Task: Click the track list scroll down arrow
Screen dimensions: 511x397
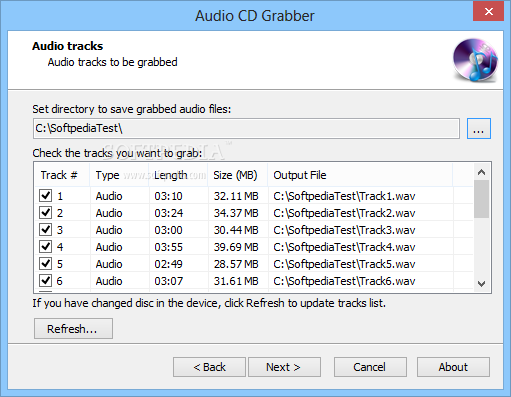Action: pyautogui.click(x=481, y=284)
